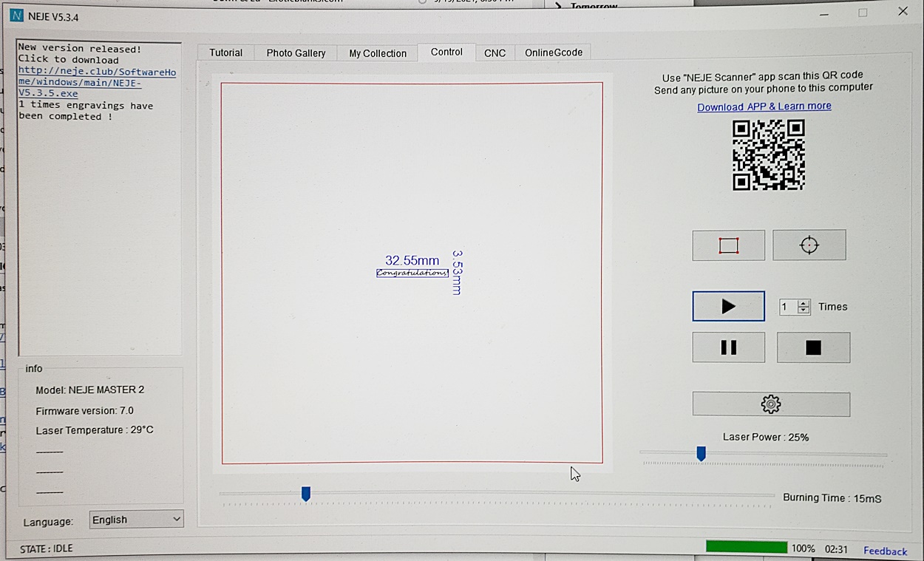This screenshot has width=924, height=561.
Task: Stop the engraving with the square button
Action: click(x=813, y=347)
